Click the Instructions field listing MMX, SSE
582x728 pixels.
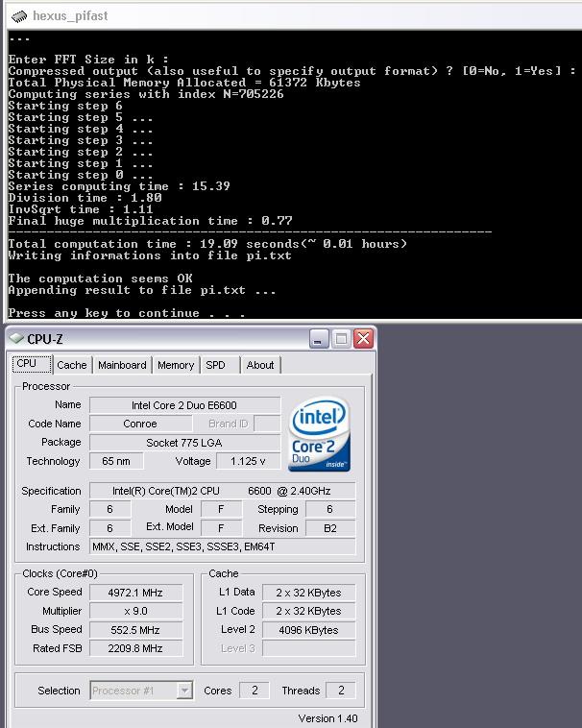coord(222,546)
